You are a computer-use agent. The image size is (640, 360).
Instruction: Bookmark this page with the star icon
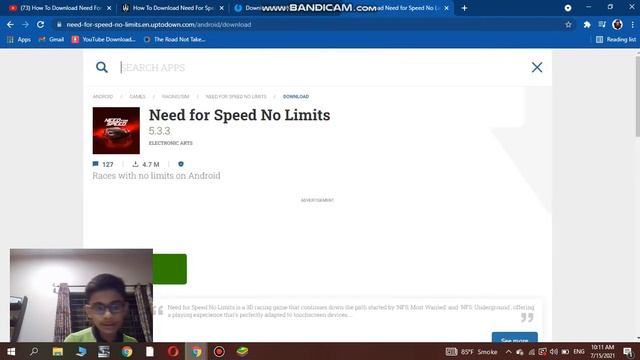pos(568,24)
